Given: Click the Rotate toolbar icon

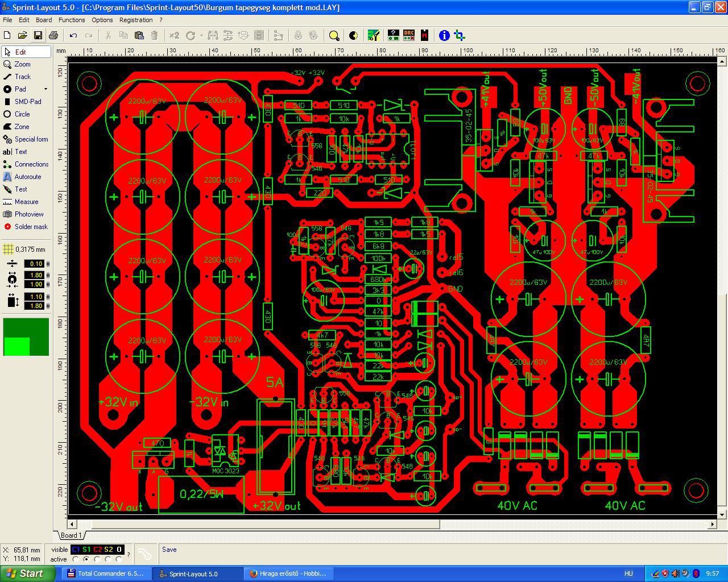Looking at the screenshot, I should tap(191, 35).
